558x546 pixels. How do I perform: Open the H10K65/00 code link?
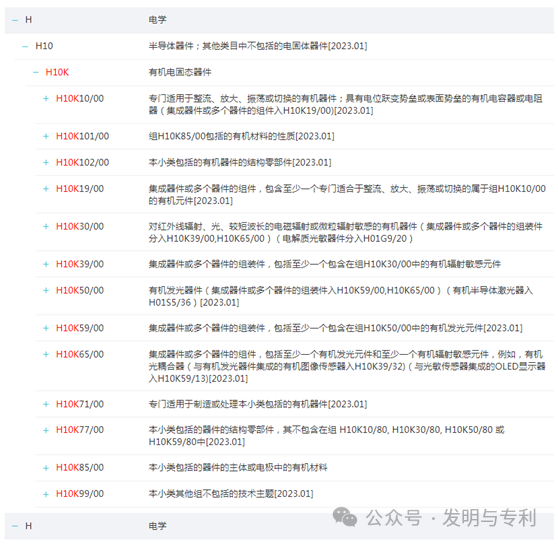click(x=80, y=355)
